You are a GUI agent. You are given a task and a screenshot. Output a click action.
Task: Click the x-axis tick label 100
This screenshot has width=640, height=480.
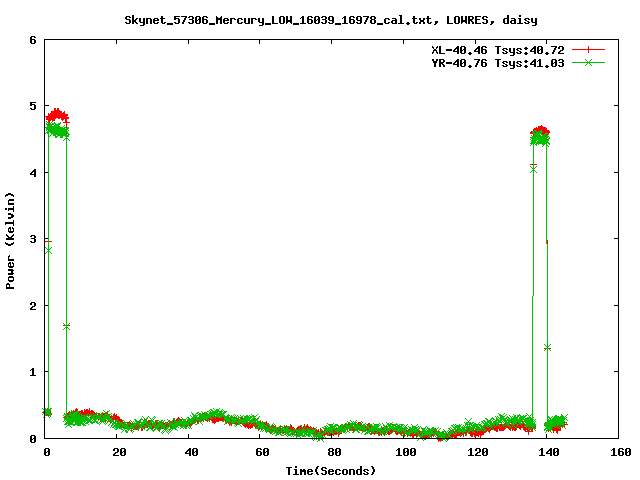406,452
